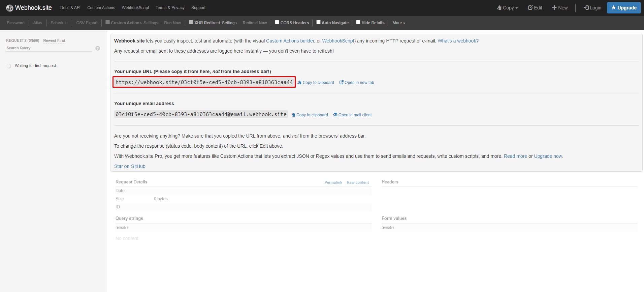
Task: Click the Schedule toolbar option
Action: coord(59,23)
